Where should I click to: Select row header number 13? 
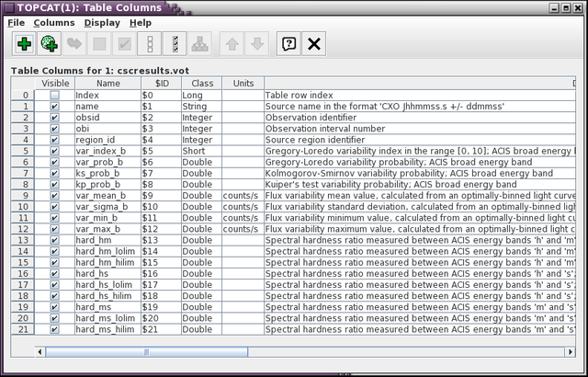(23, 240)
